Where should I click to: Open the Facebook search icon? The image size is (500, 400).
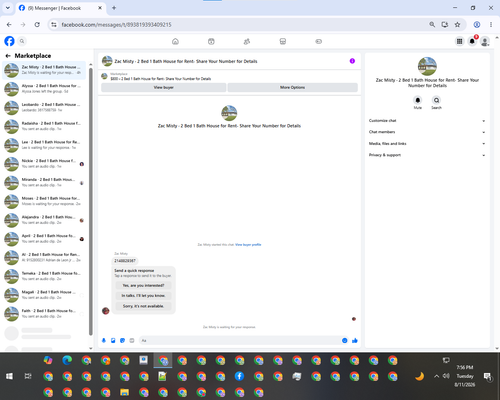(x=22, y=41)
